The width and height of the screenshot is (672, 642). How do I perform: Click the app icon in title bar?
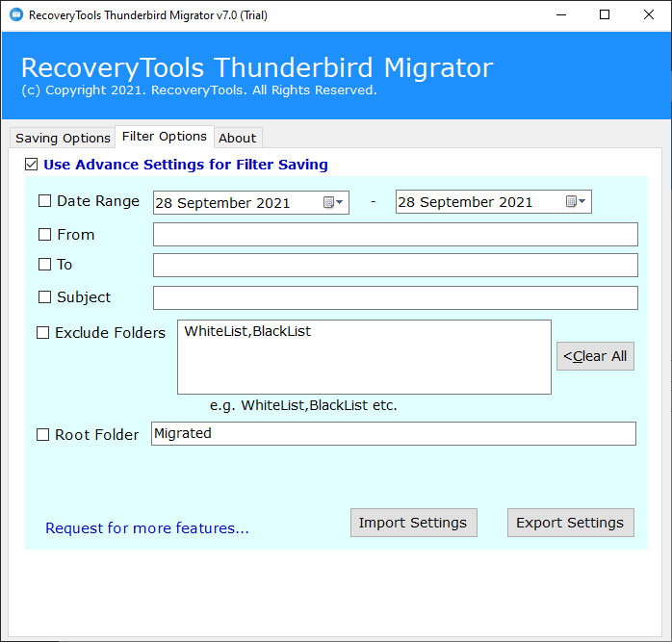[13, 14]
